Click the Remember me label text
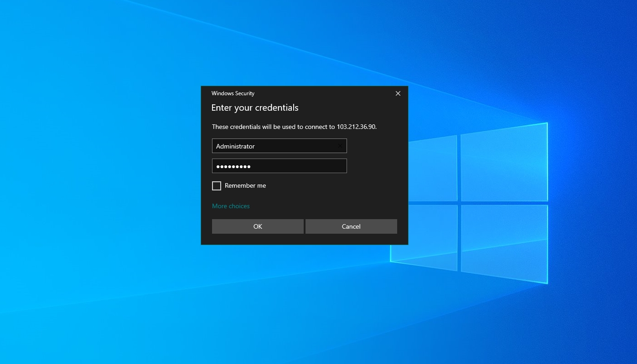 [x=245, y=186]
